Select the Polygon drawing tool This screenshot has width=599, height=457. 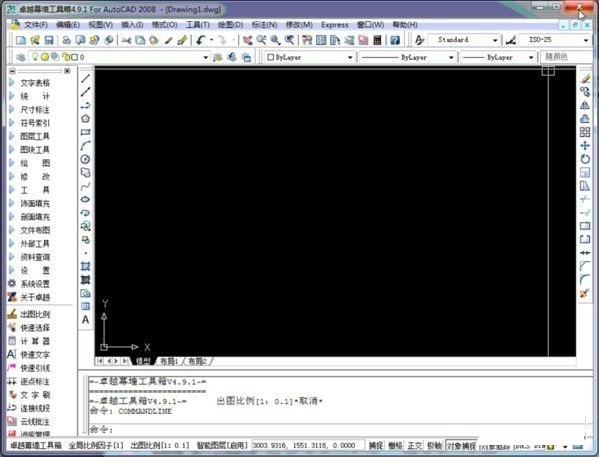pyautogui.click(x=86, y=119)
